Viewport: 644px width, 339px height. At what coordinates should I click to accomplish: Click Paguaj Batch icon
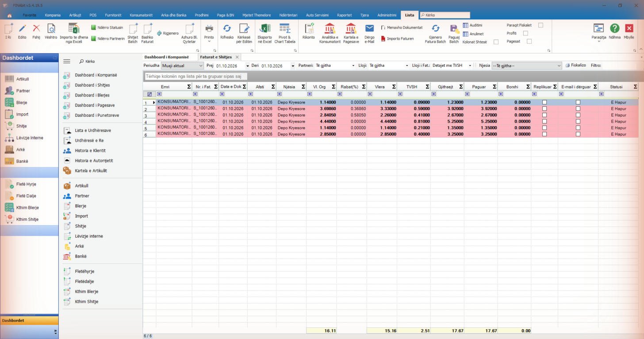point(454,28)
